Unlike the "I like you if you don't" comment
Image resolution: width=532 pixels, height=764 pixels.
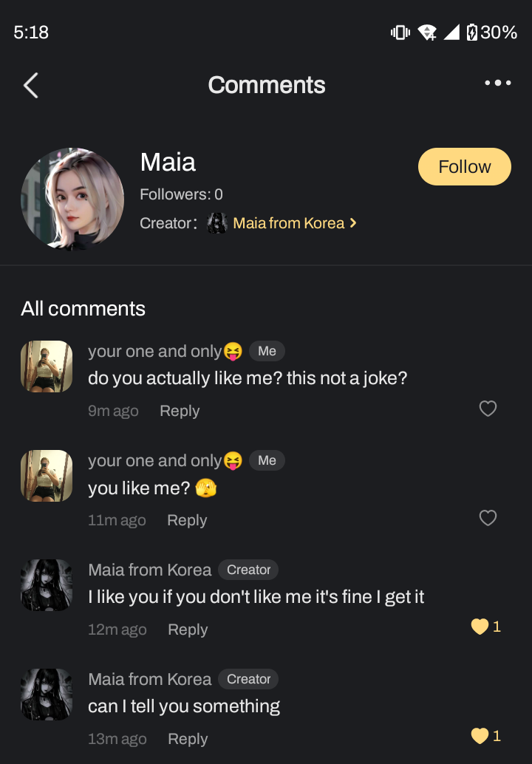pyautogui.click(x=480, y=627)
